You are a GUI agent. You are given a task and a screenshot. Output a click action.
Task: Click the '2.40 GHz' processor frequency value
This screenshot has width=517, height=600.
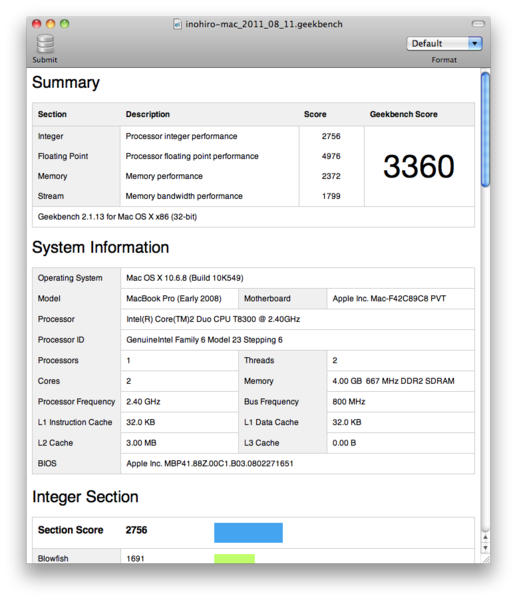(x=143, y=402)
